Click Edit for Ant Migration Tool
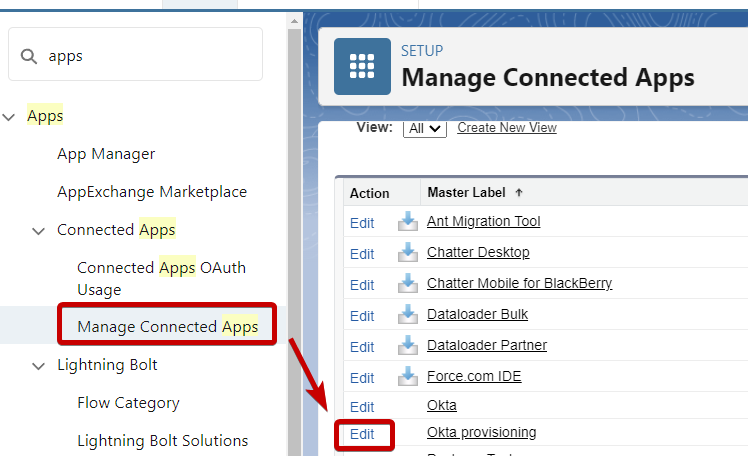748x456 pixels. [x=362, y=223]
